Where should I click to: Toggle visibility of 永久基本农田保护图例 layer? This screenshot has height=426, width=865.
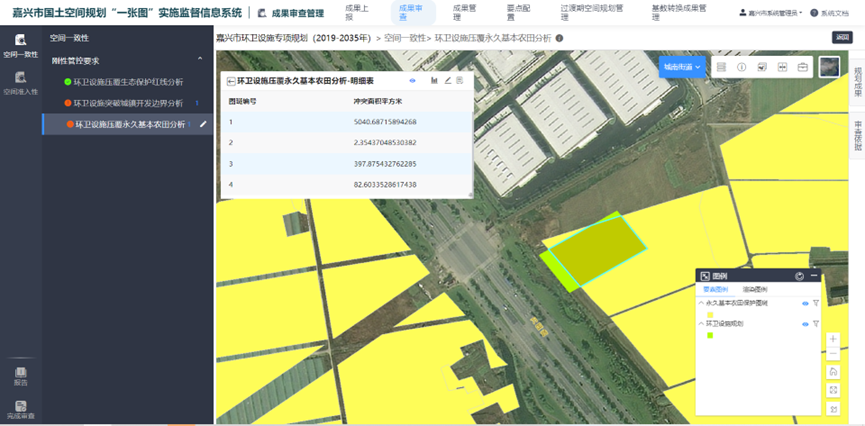pos(804,302)
